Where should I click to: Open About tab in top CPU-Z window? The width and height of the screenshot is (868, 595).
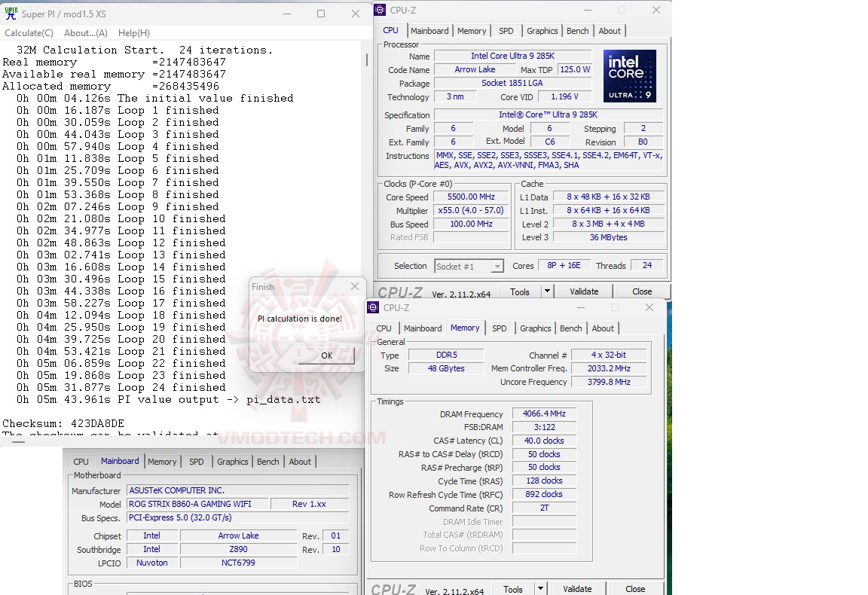(610, 31)
